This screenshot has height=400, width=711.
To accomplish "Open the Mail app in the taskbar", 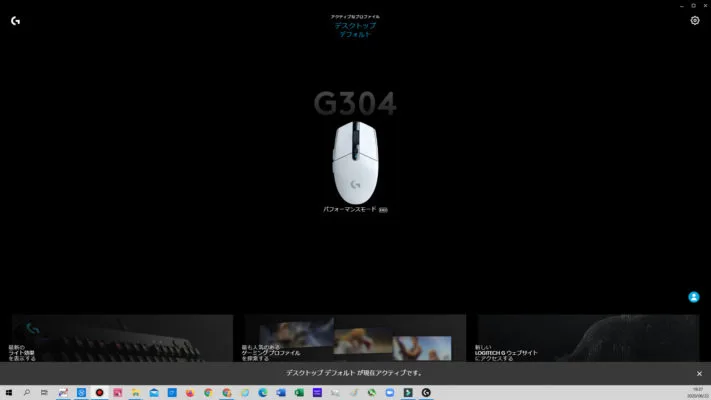I will tap(154, 393).
